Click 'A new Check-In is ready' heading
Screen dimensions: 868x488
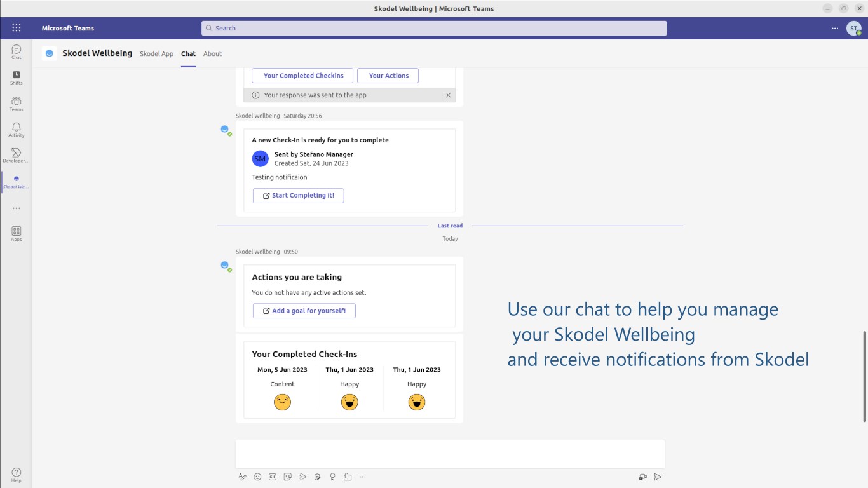pos(320,140)
